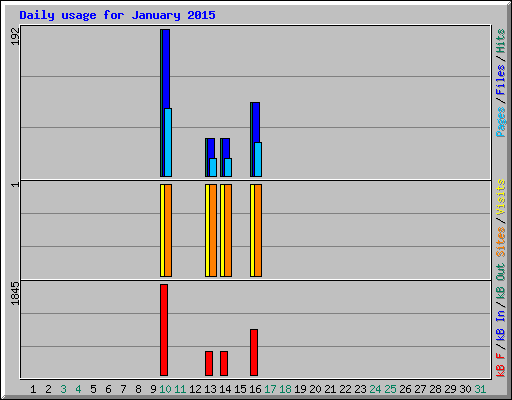
Task: Click day 17 on the x-axis
Action: click(270, 389)
